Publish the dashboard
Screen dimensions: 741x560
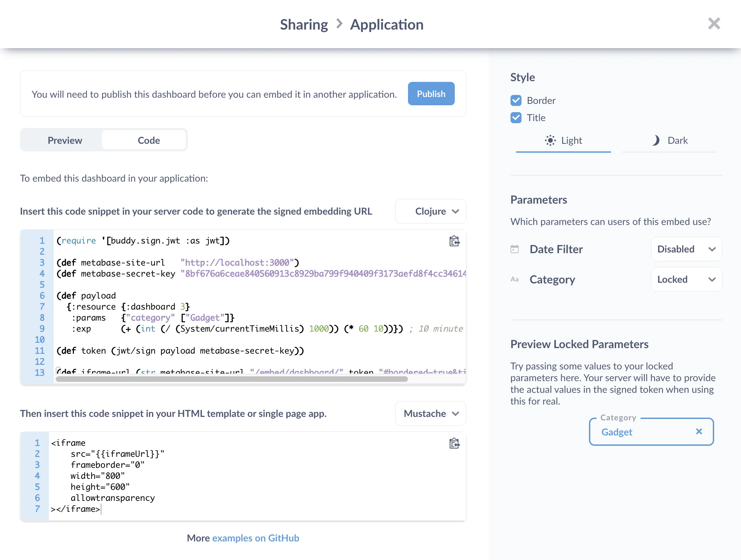point(431,94)
